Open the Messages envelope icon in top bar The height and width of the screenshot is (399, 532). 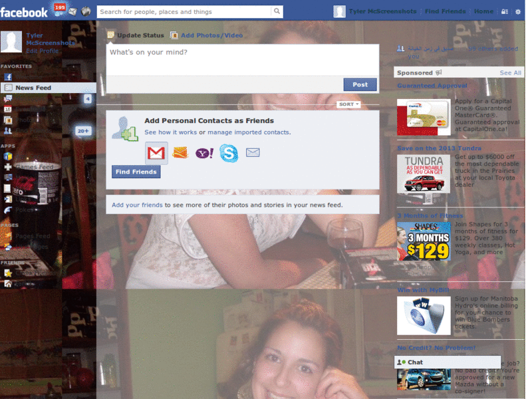click(x=72, y=12)
